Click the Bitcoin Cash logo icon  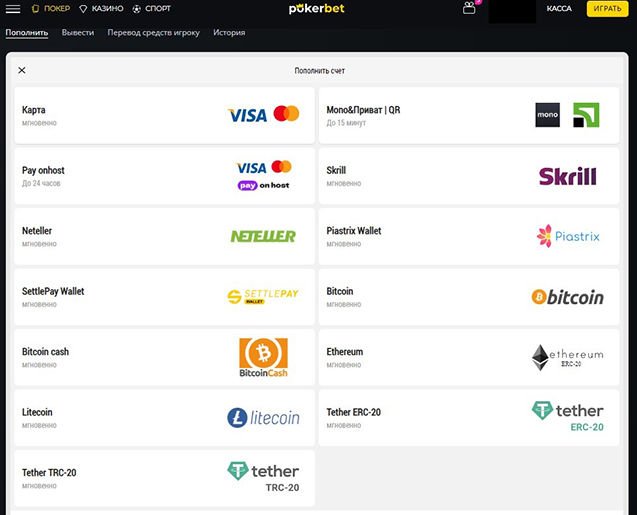pos(263,357)
